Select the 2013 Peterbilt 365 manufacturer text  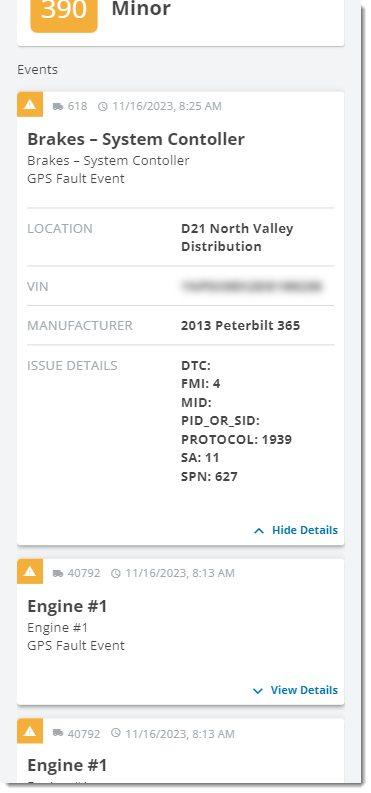click(241, 325)
